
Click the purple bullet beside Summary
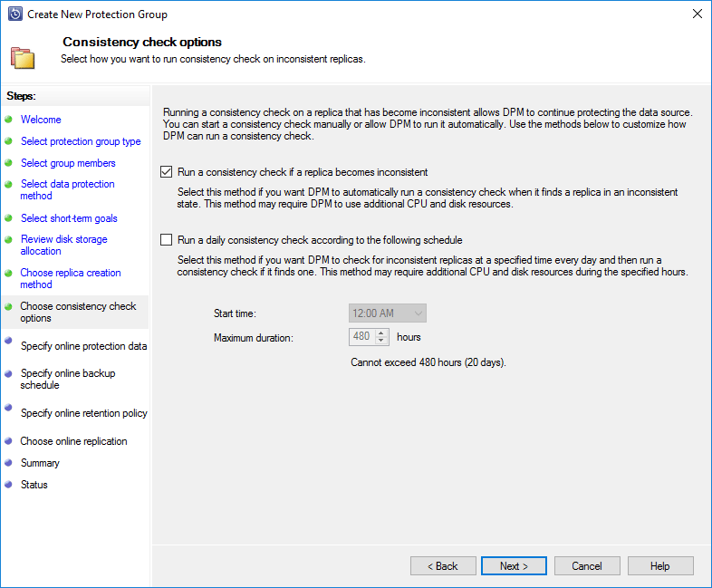click(x=8, y=463)
